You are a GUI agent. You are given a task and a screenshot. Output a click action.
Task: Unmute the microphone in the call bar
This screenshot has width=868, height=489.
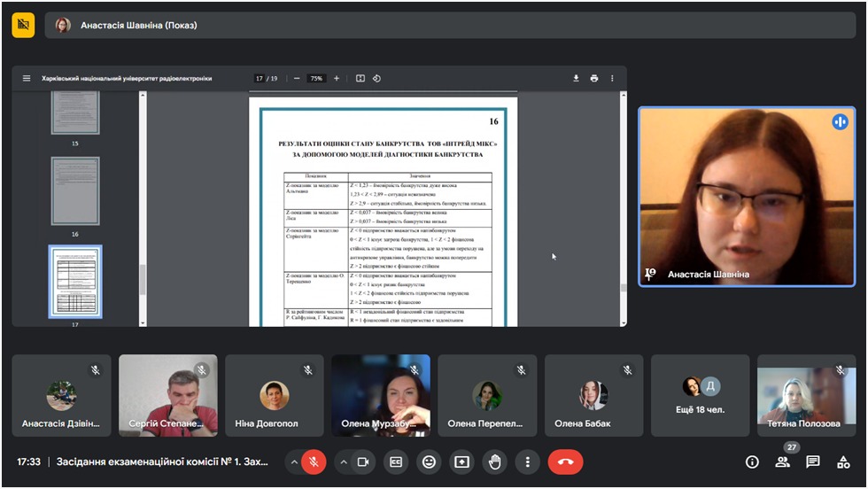[x=314, y=462]
